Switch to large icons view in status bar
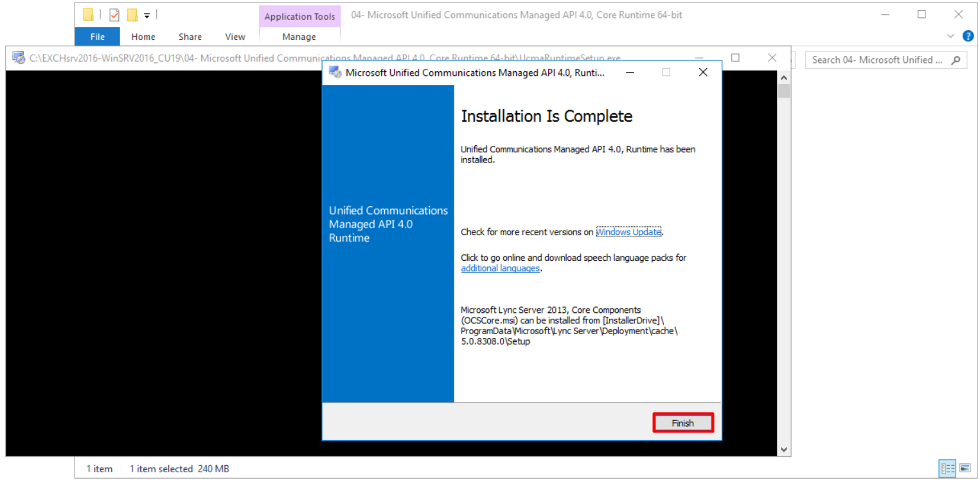 tap(964, 468)
